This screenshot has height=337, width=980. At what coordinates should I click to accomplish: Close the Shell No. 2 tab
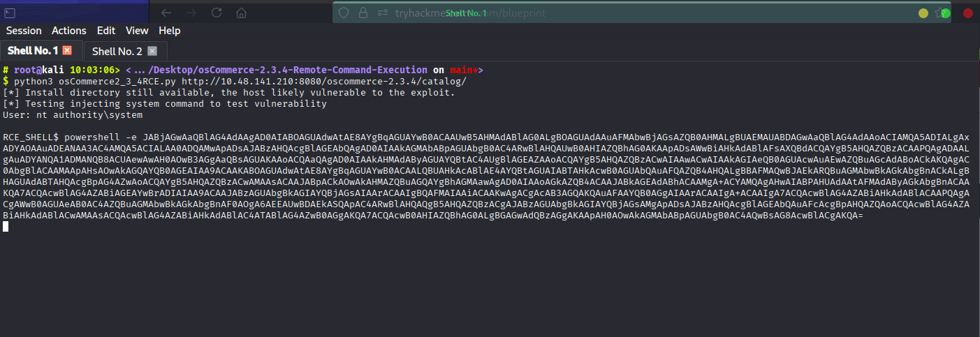click(152, 51)
